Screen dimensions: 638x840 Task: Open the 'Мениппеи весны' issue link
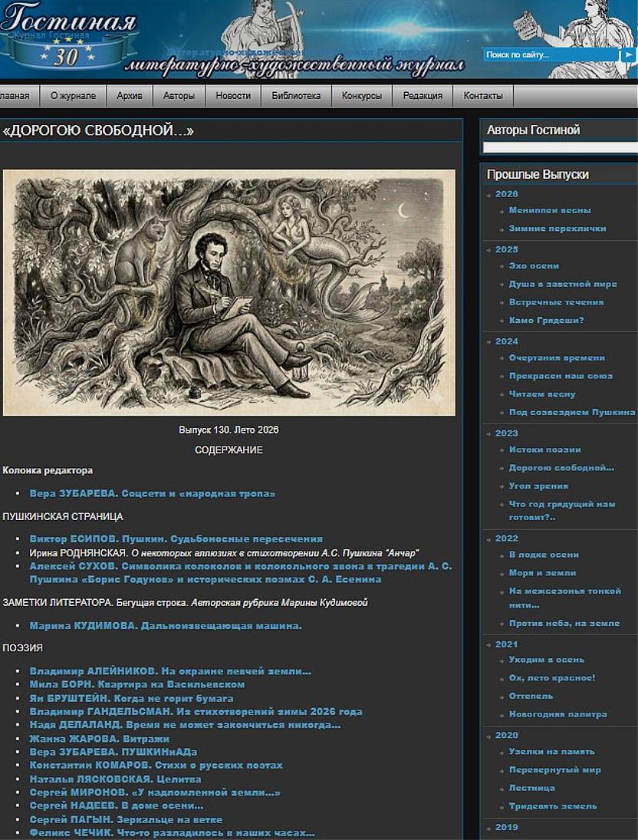(x=550, y=210)
